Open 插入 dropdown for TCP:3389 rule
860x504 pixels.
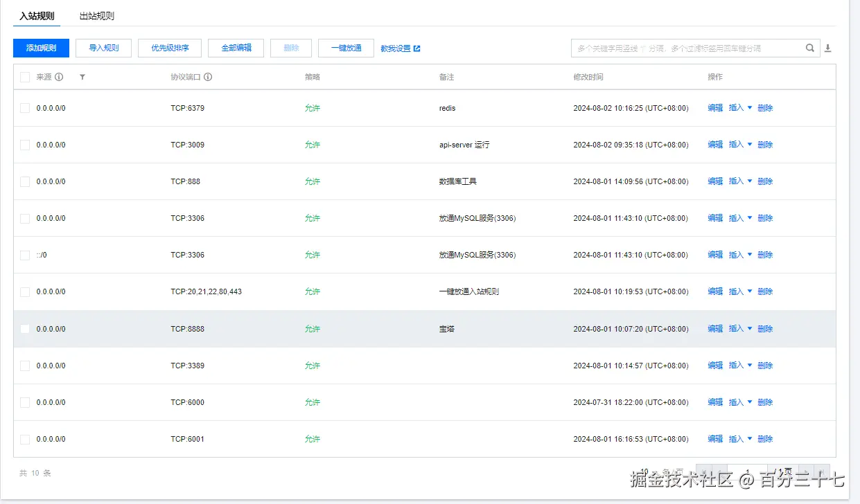coord(740,366)
